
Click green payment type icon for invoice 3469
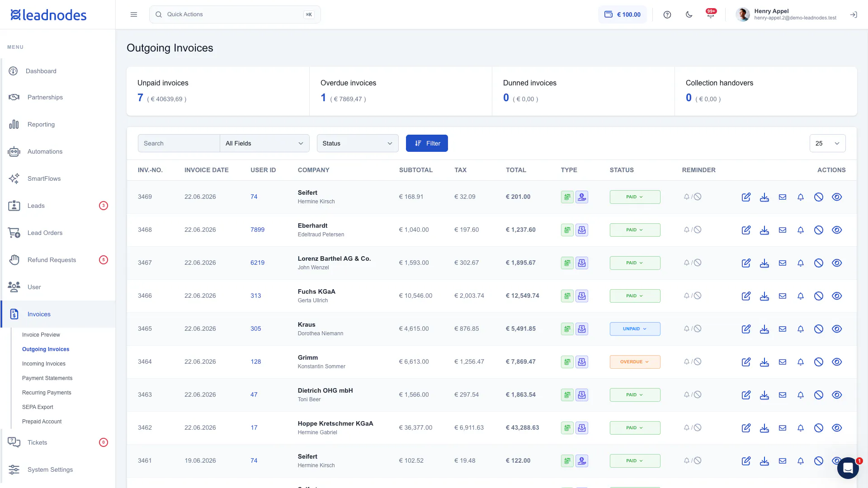click(x=567, y=197)
